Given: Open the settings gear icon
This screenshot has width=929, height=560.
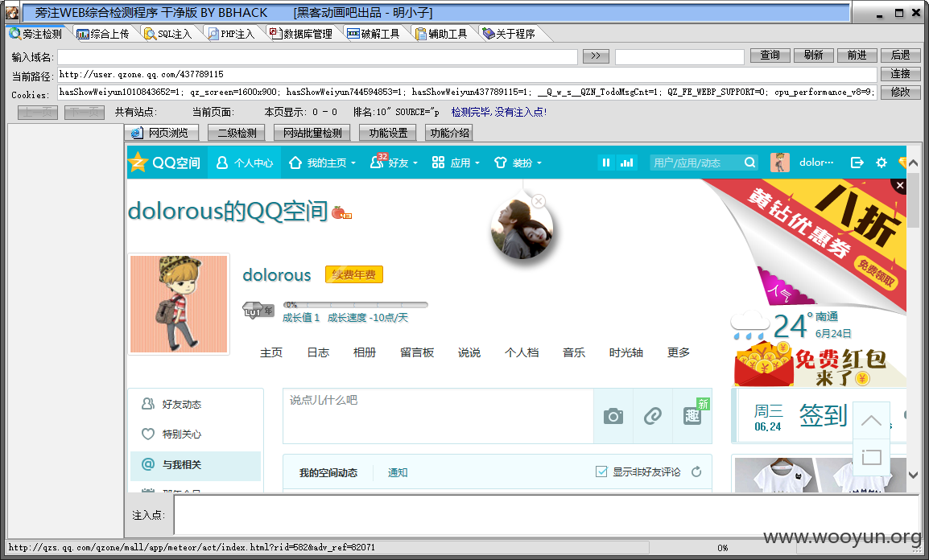Looking at the screenshot, I should 882,163.
